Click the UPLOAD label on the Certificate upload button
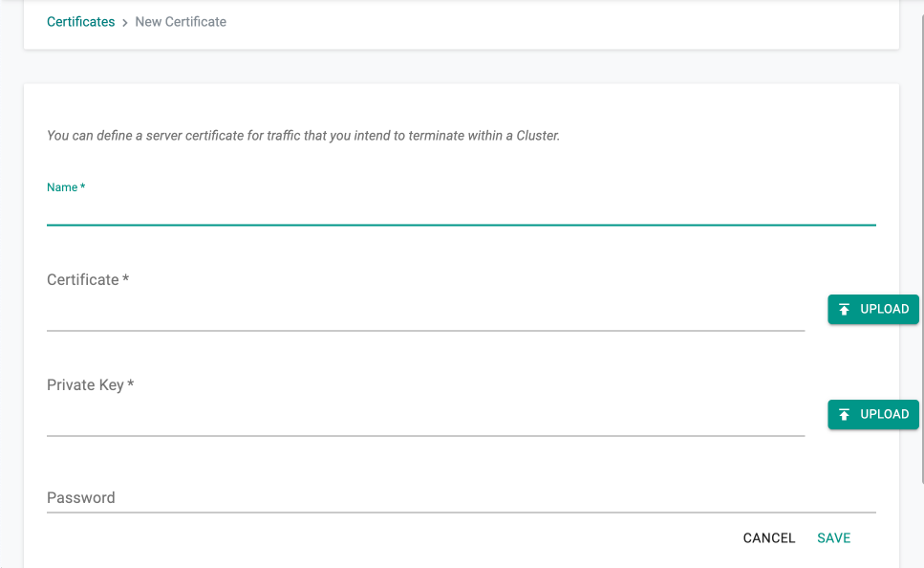Screen dimensions: 924x568 pyautogui.click(x=885, y=309)
